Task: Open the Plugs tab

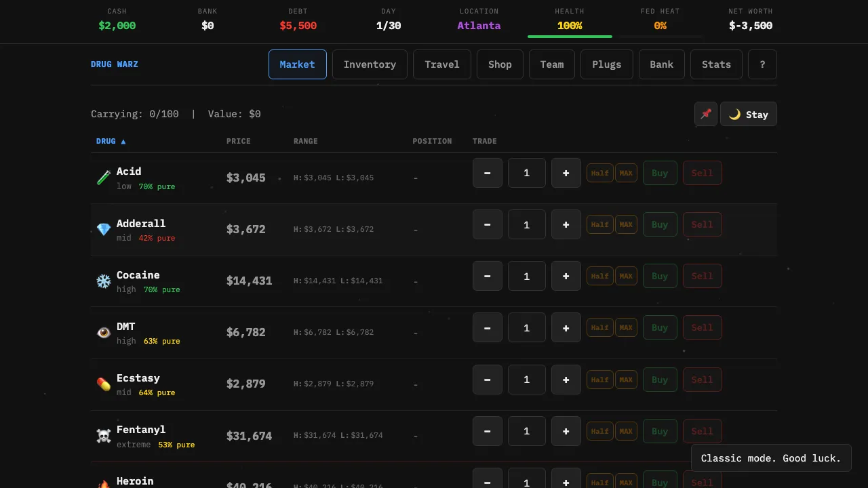Action: point(607,64)
